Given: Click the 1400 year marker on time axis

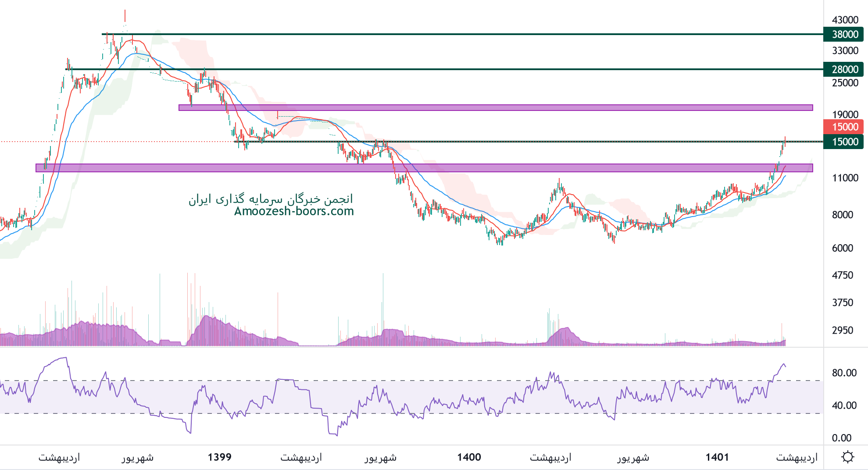Looking at the screenshot, I should [x=469, y=457].
